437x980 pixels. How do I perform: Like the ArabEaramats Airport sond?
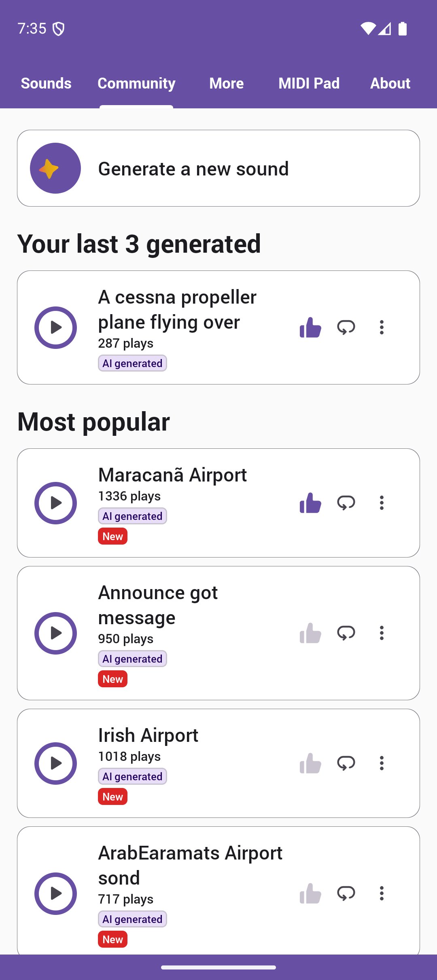[310, 893]
